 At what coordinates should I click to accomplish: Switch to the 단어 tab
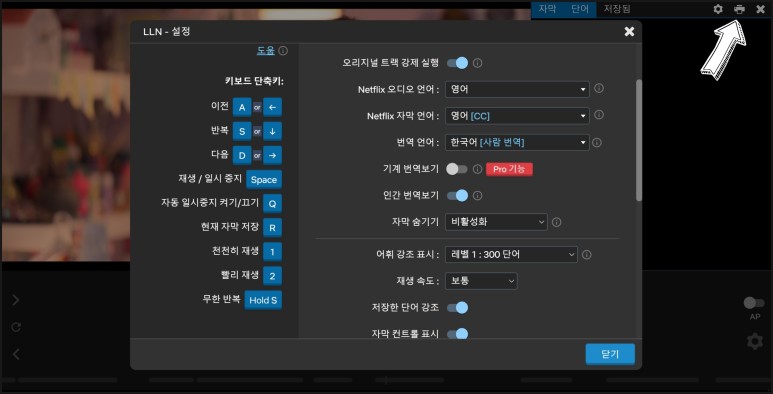580,9
